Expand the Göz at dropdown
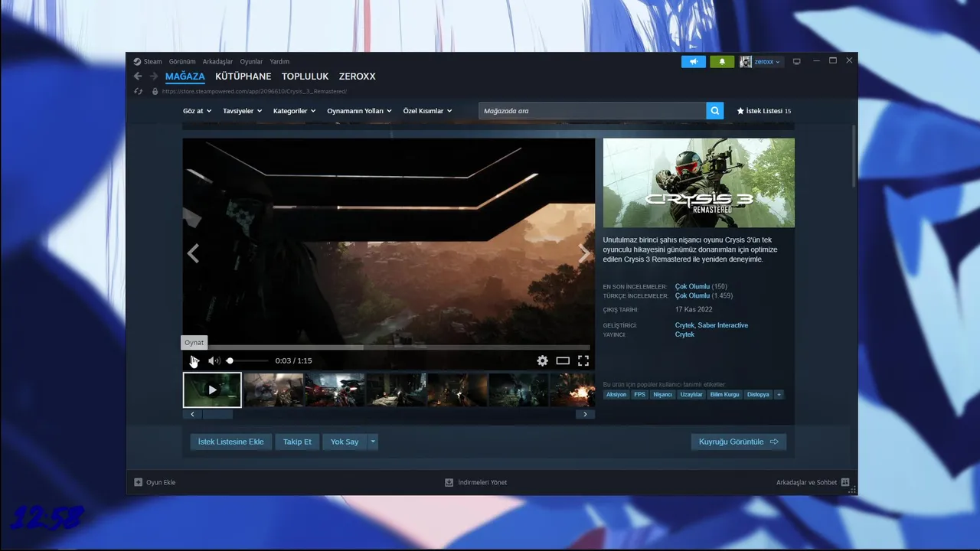 click(x=197, y=111)
